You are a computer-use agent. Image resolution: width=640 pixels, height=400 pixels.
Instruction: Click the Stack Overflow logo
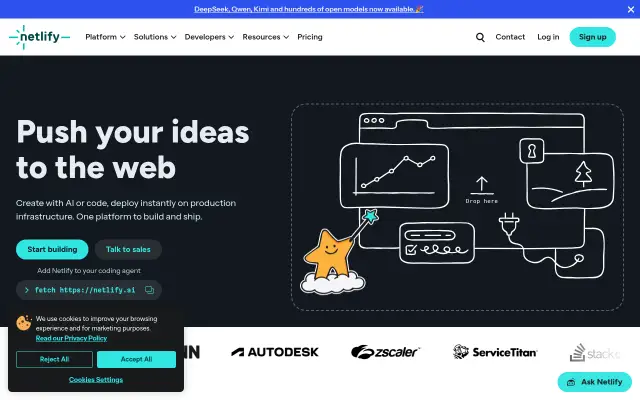pos(595,353)
